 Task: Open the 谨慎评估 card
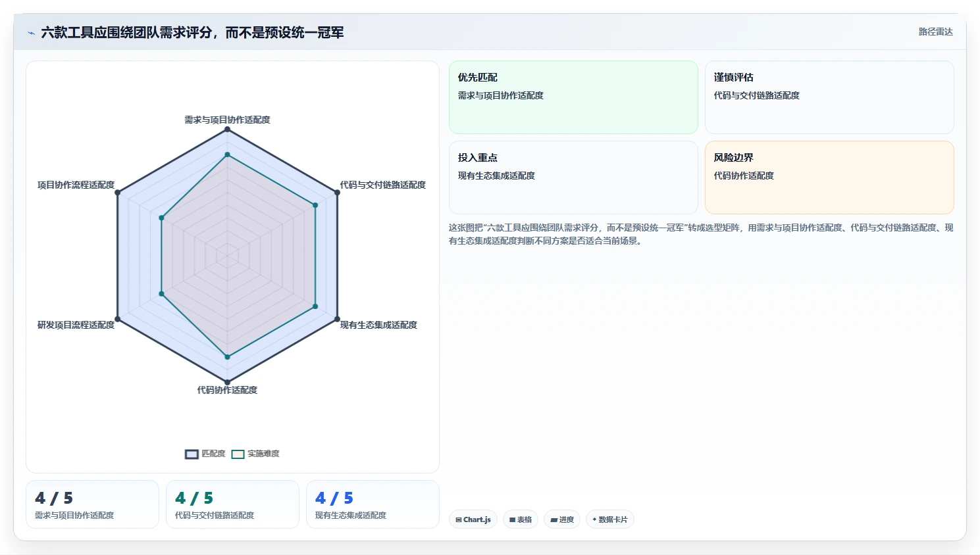[x=829, y=97]
